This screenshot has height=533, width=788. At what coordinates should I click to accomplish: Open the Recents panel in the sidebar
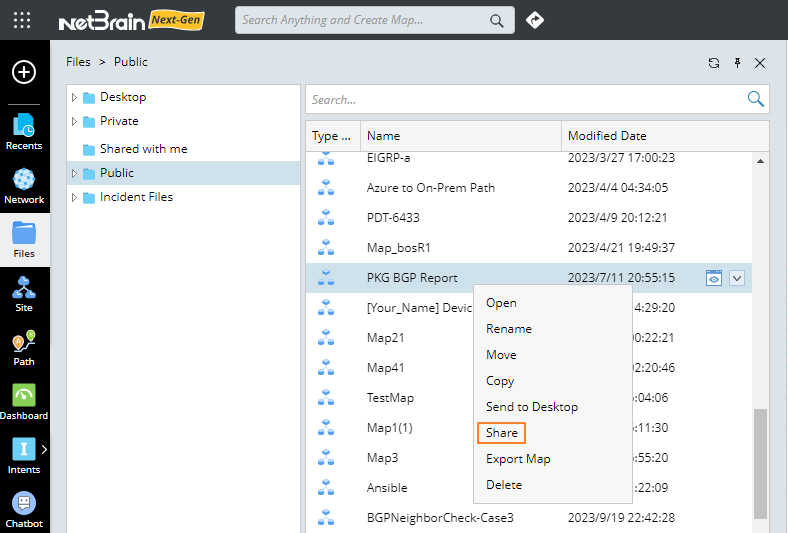click(24, 131)
